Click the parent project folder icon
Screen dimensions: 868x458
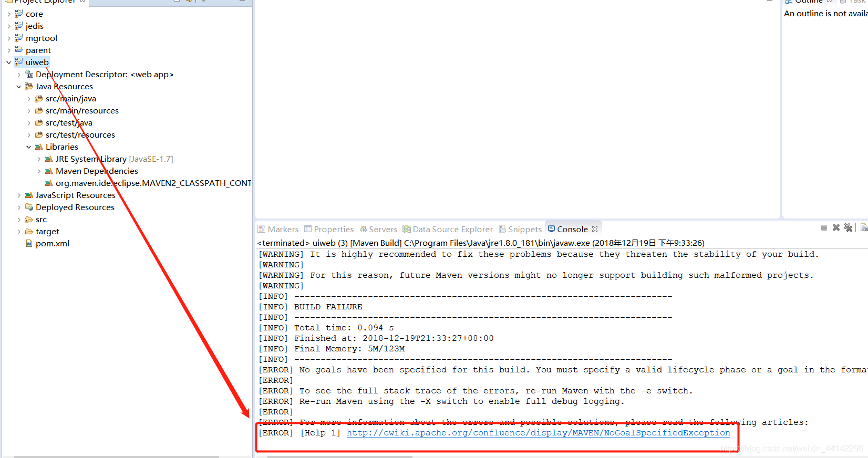(19, 50)
